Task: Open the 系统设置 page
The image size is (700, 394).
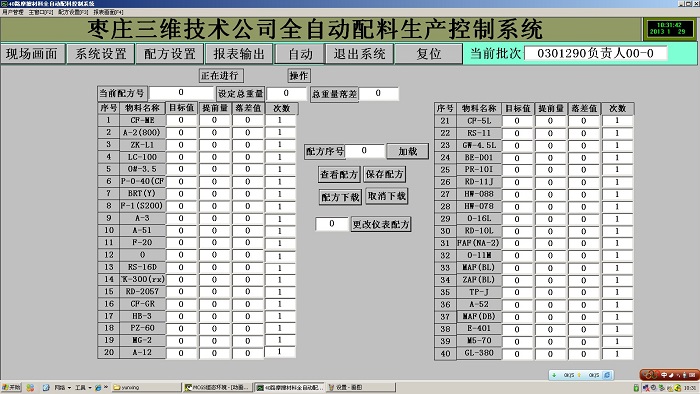Action: click(101, 54)
